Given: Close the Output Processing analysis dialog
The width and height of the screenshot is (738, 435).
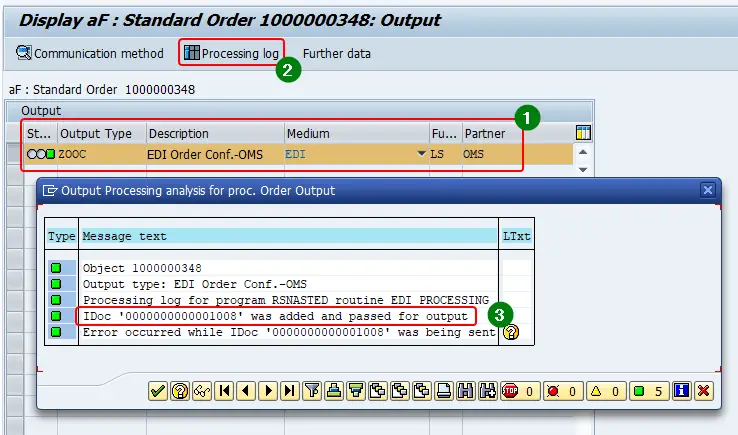Looking at the screenshot, I should 707,190.
